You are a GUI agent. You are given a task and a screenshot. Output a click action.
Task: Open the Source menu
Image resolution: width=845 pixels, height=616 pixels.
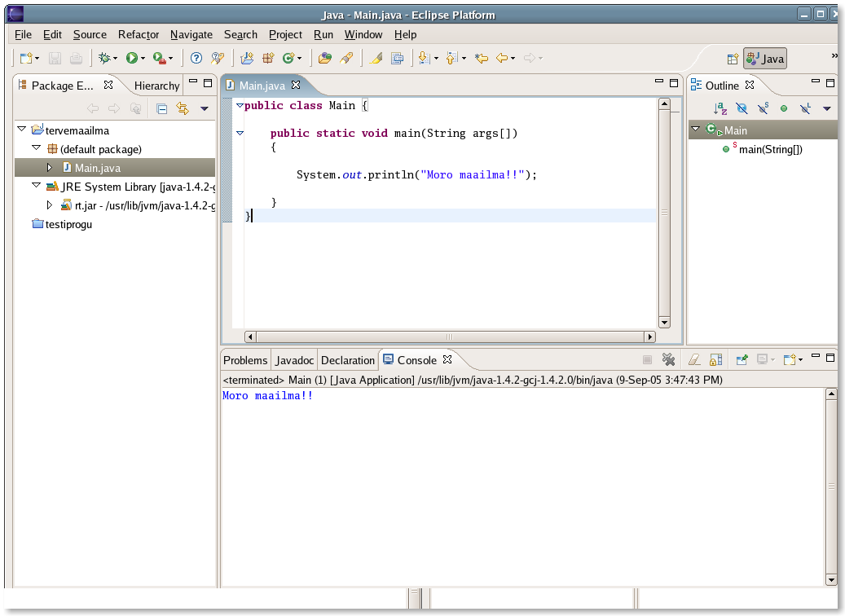[x=90, y=34]
